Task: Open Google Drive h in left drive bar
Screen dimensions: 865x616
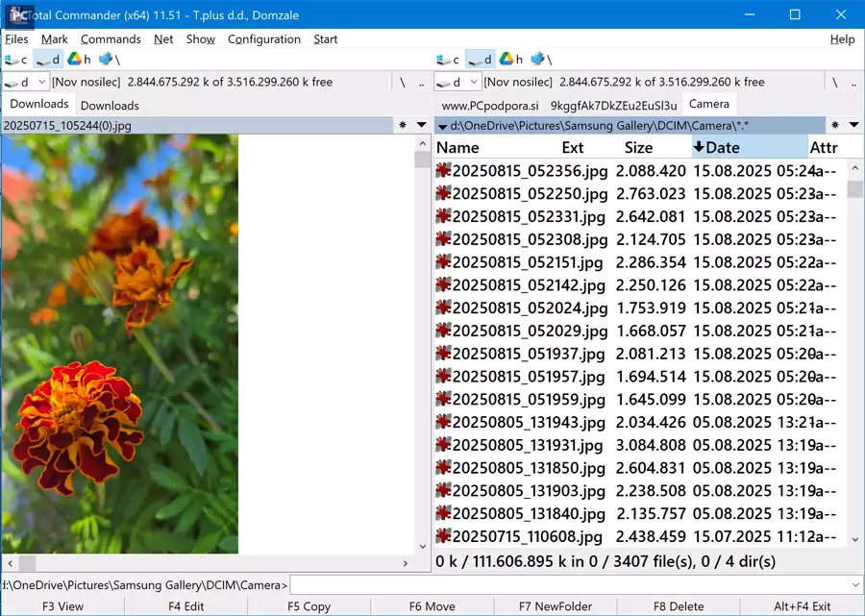Action: [x=80, y=60]
